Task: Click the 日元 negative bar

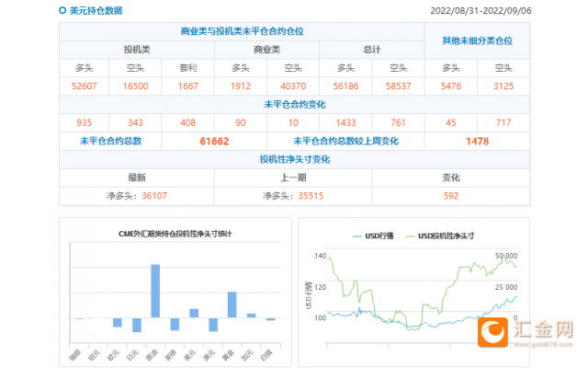Action: (x=137, y=325)
